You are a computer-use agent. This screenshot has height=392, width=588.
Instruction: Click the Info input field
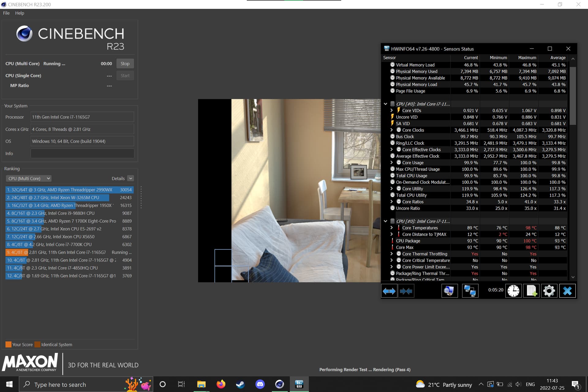[82, 153]
